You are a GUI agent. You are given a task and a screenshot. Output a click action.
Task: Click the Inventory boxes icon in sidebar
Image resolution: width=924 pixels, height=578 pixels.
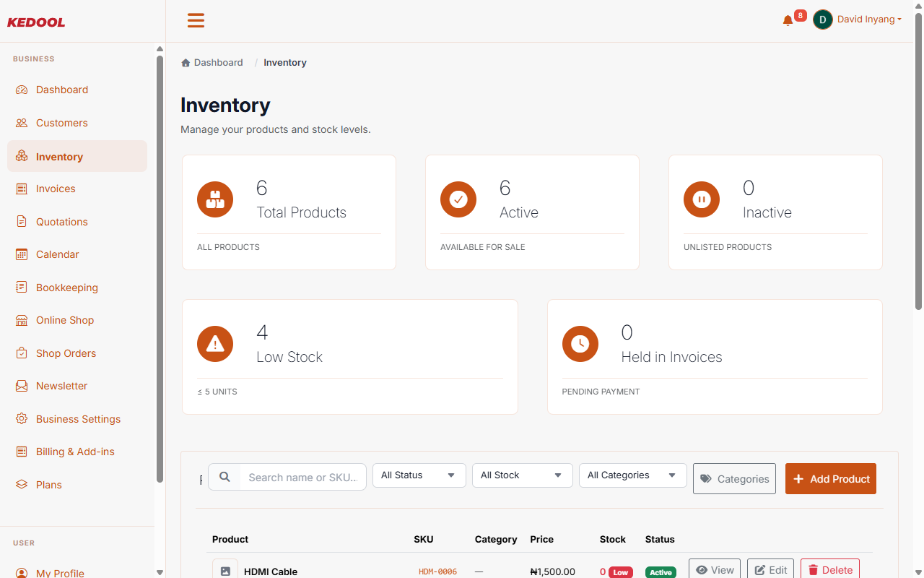pyautogui.click(x=22, y=157)
